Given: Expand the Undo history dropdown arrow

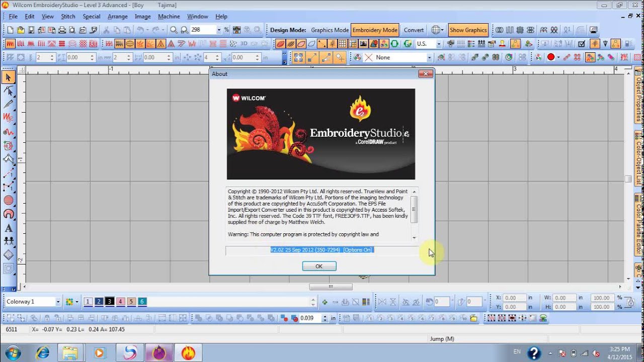Looking at the screenshot, I should tap(147, 30).
